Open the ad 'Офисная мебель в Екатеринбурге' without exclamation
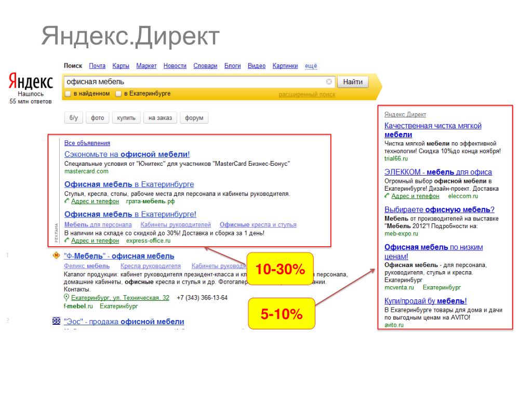Viewport: 532px width, 399px height. point(129,184)
